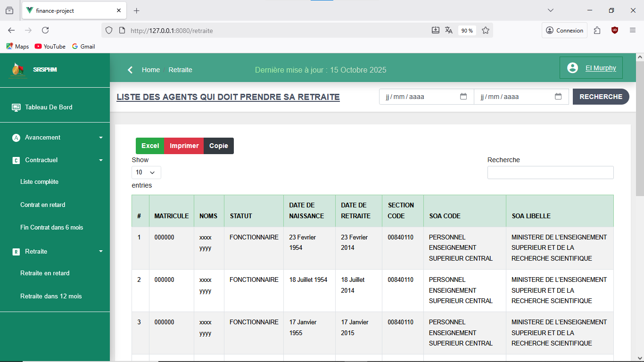Close the finance-project tab
The image size is (644, 362).
click(119, 10)
